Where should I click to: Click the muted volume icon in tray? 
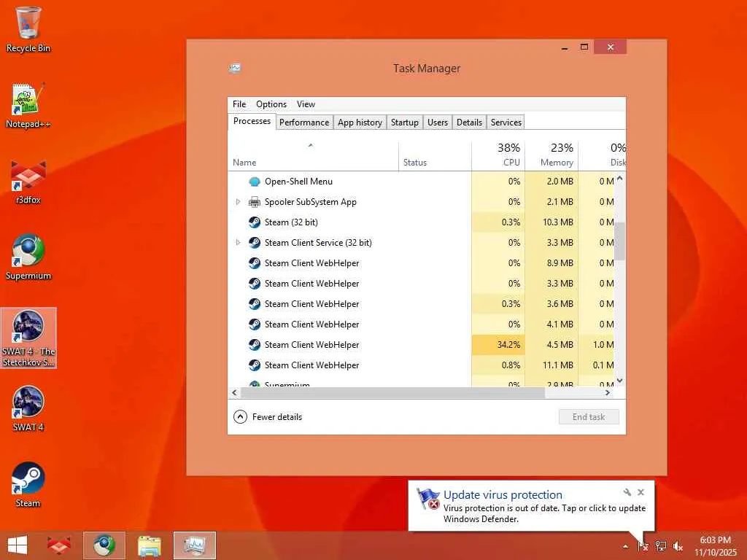click(678, 546)
